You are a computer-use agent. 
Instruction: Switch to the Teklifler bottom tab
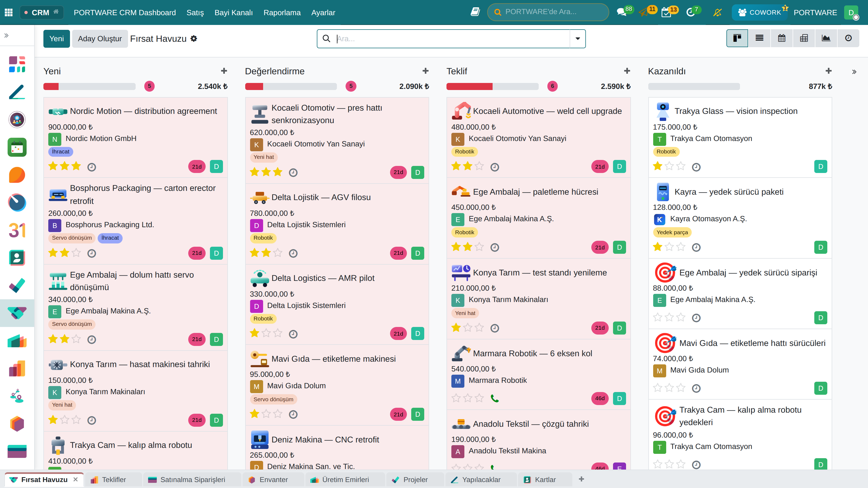(114, 479)
